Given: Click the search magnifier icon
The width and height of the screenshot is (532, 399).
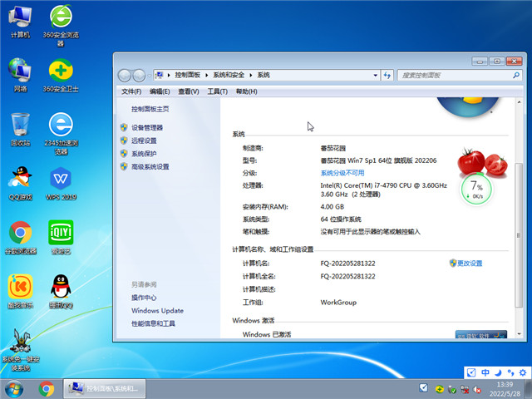Looking at the screenshot, I should [516, 76].
